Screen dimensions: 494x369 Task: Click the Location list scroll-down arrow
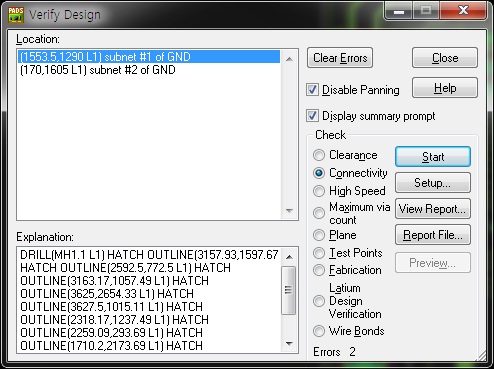(289, 211)
